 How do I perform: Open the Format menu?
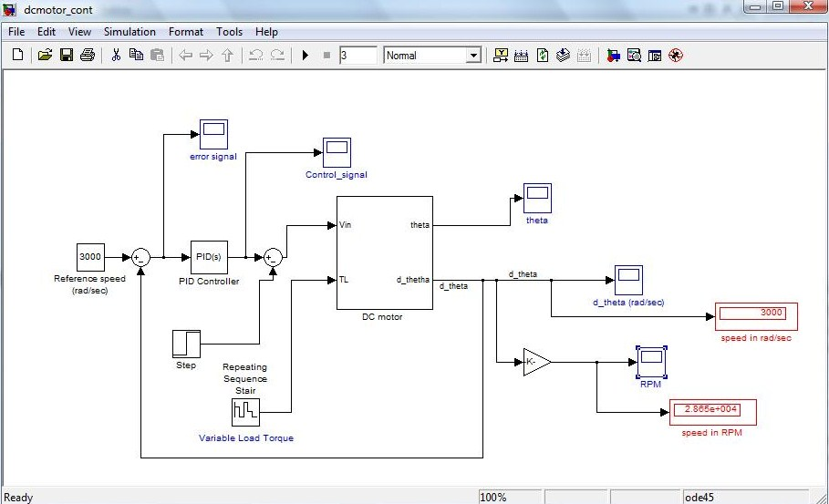tap(186, 31)
